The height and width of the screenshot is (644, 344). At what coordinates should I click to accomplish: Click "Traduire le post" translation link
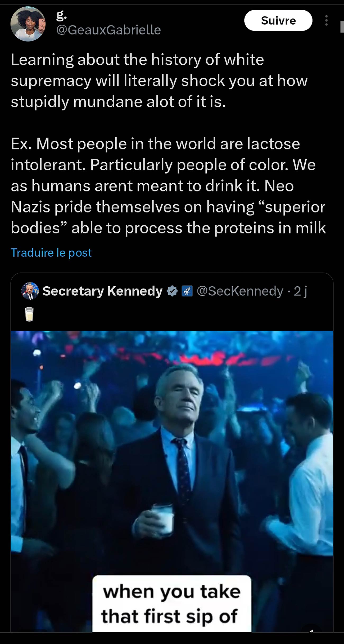click(51, 252)
